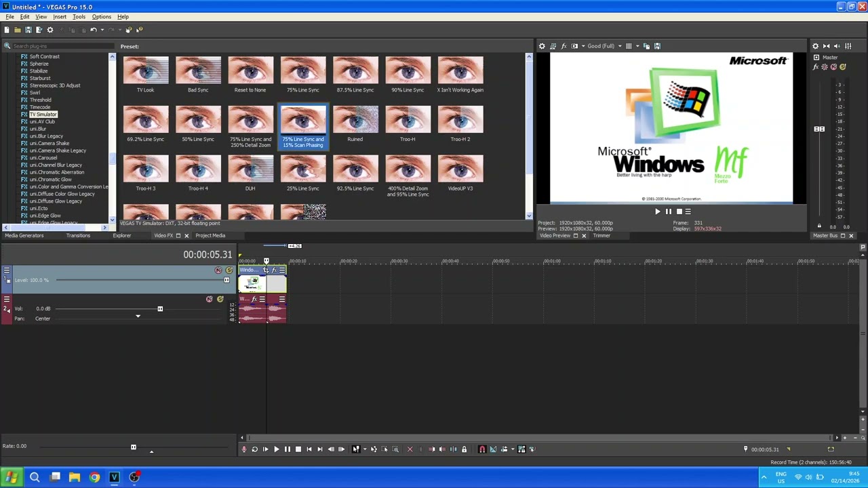Open the Insert menu
Image resolution: width=868 pixels, height=488 pixels.
click(x=60, y=16)
